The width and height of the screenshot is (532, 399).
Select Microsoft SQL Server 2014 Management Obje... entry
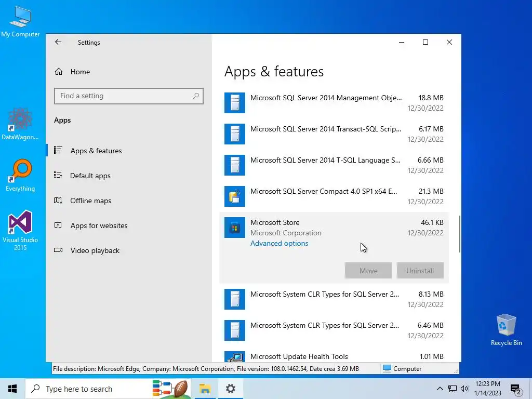coord(334,103)
